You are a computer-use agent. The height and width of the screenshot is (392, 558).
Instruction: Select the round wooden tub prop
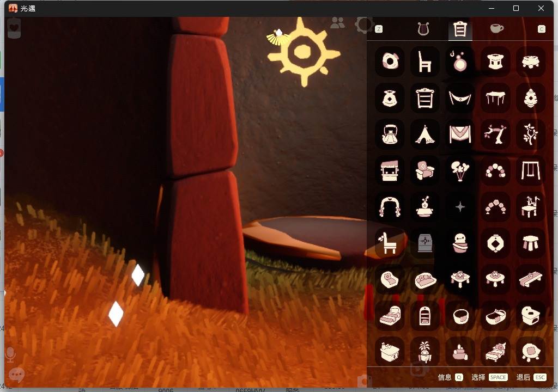[x=460, y=316]
